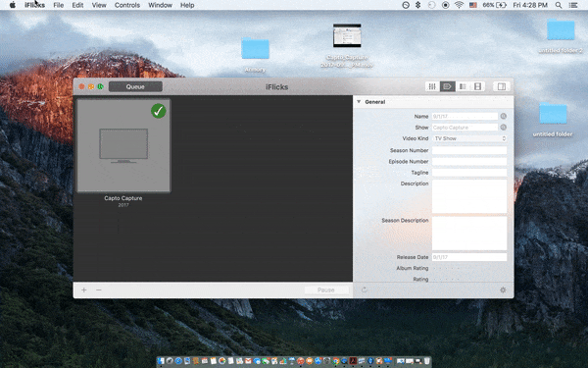Remove selected item with minus button
The width and height of the screenshot is (588, 368).
coord(99,289)
